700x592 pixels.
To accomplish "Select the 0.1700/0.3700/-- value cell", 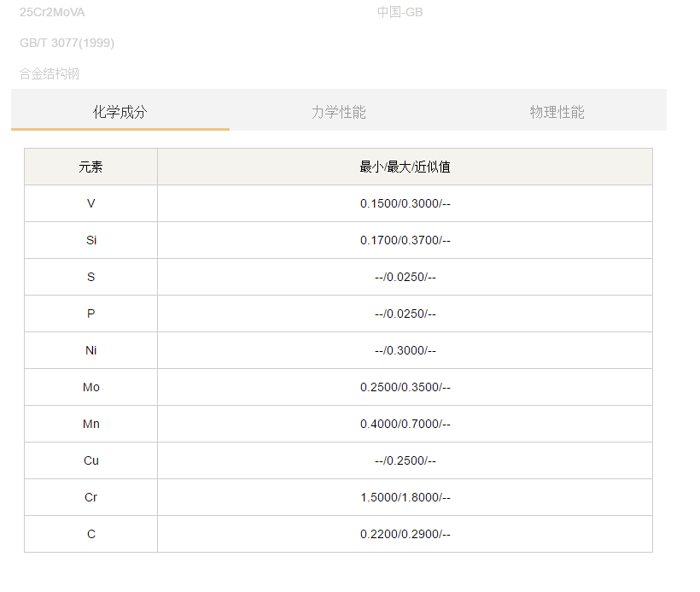I will (405, 240).
